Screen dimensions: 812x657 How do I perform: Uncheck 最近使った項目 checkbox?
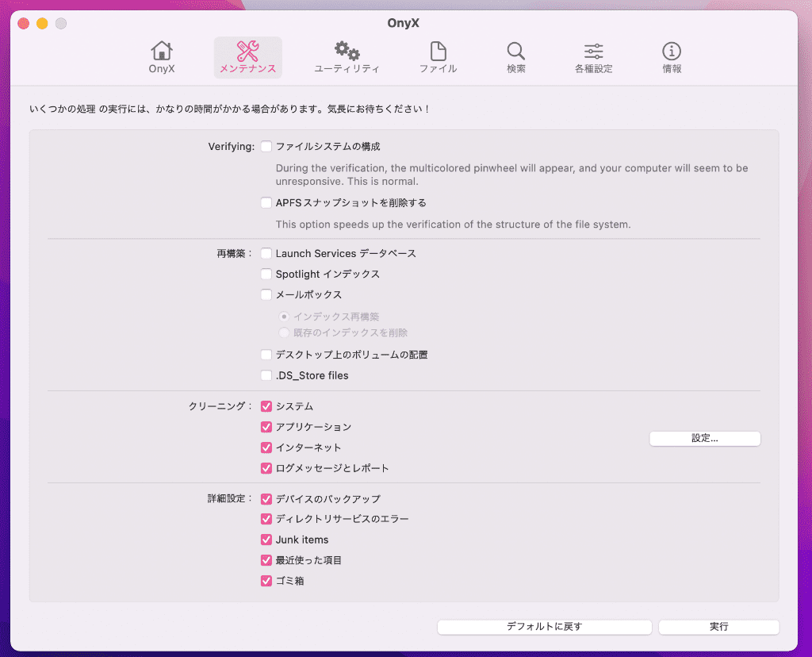point(266,561)
